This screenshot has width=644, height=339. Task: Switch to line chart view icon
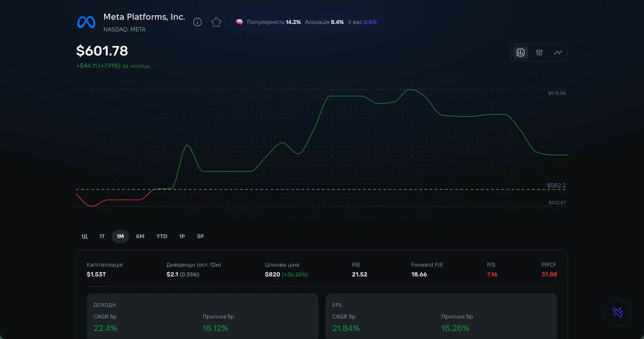(x=558, y=53)
